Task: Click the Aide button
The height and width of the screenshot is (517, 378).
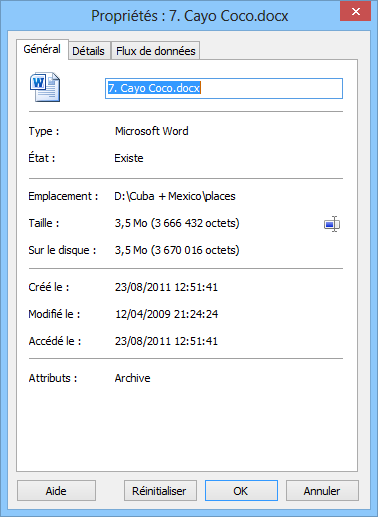Action: tap(56, 491)
